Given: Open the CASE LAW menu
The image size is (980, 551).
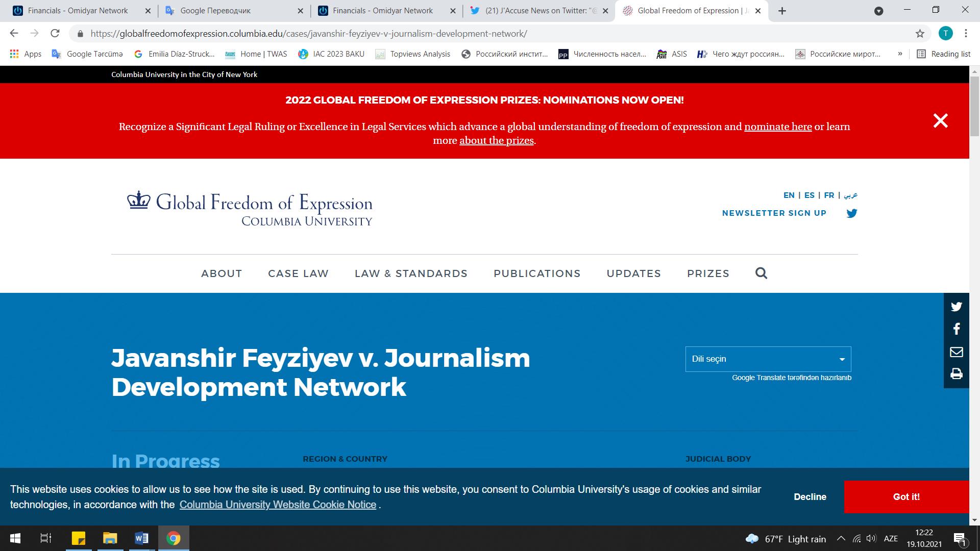Looking at the screenshot, I should tap(298, 273).
